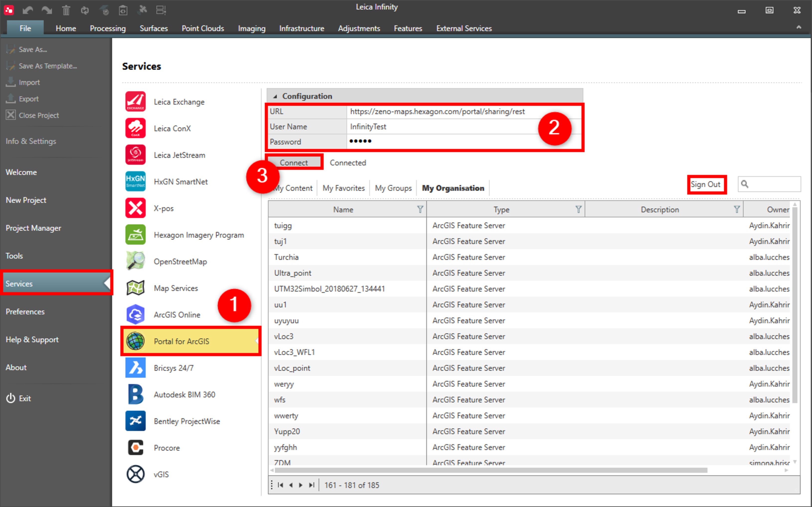Open the Name column filter
Viewport: 812px width, 507px height.
tap(420, 209)
